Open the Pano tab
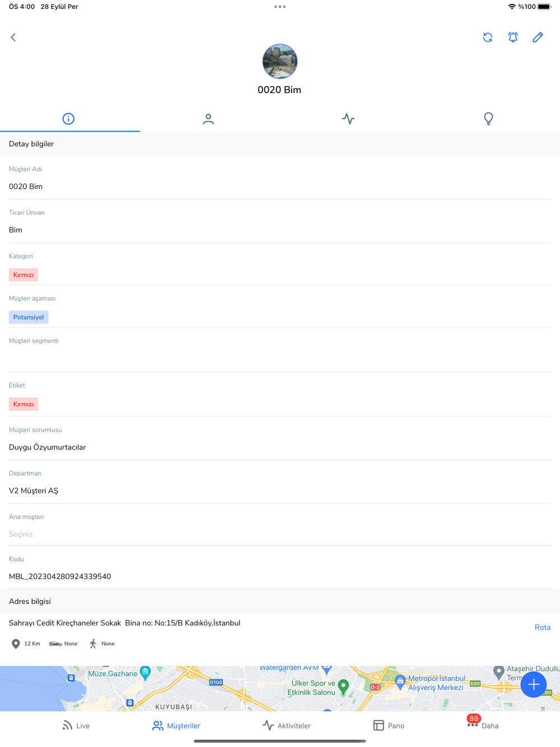 point(389,726)
